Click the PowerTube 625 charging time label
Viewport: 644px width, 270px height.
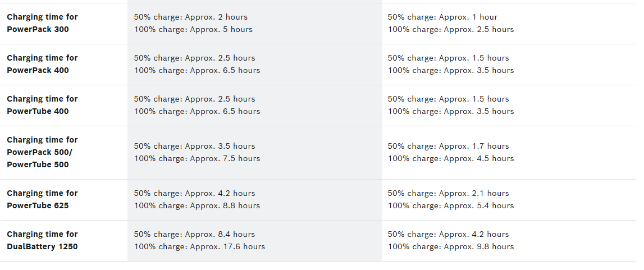click(x=42, y=199)
